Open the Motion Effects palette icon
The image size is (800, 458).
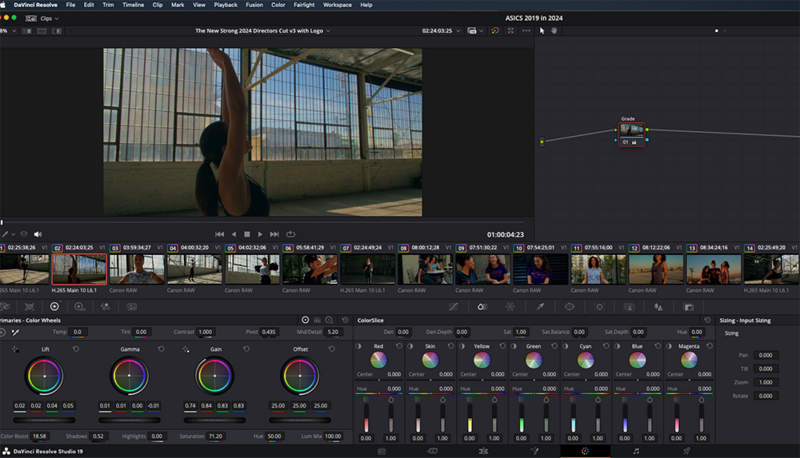point(132,307)
